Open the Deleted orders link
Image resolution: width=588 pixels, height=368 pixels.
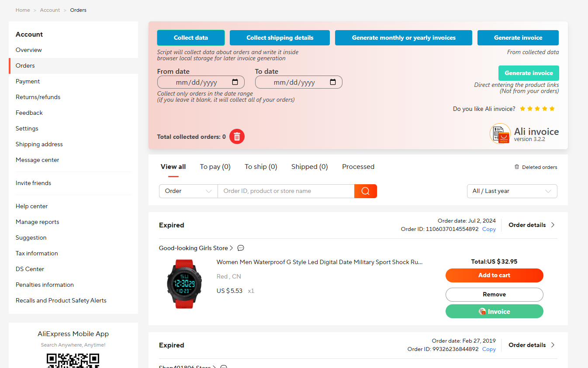[540, 167]
